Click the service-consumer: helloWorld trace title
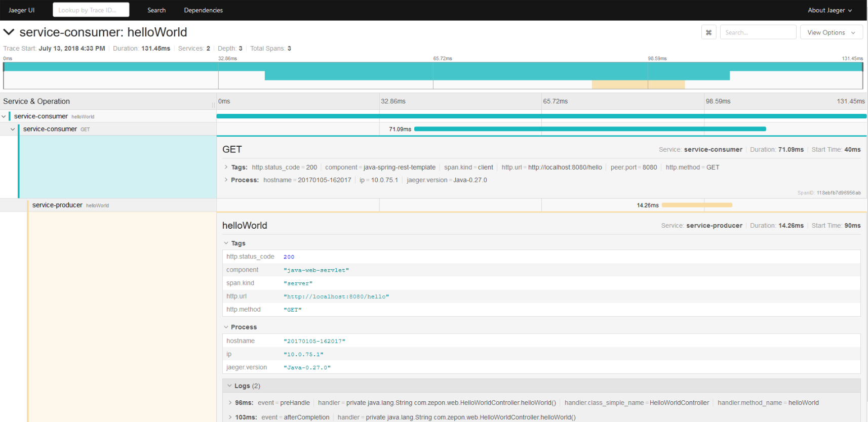868x422 pixels. [x=103, y=32]
